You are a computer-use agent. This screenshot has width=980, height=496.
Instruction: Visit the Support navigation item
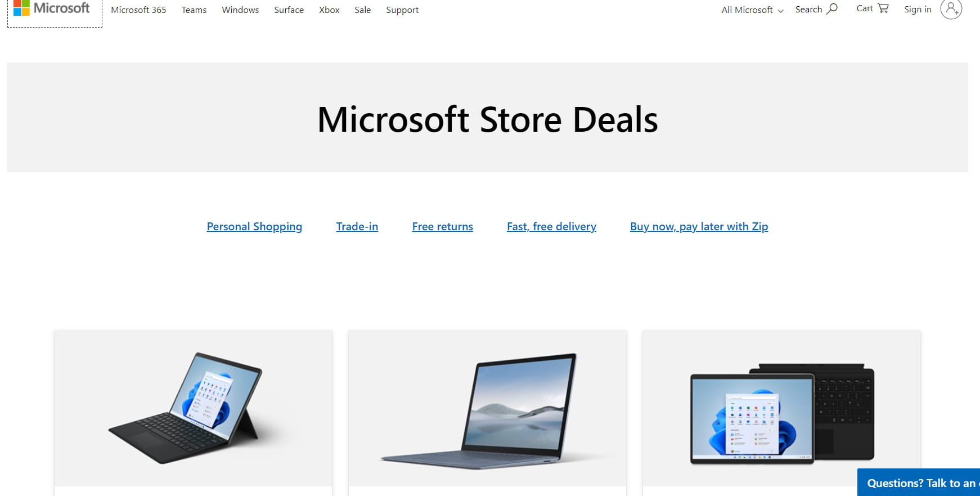402,10
